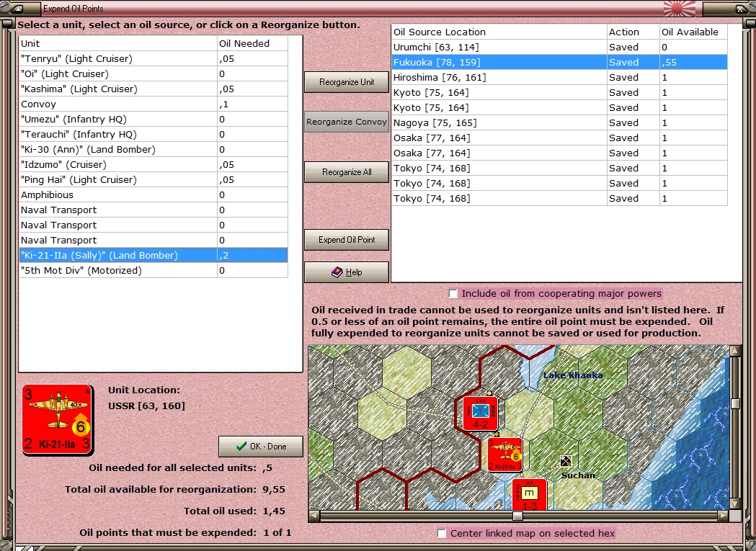Click the Reorganize Convoy button
Viewport: 756px width, 551px height.
pyautogui.click(x=346, y=122)
